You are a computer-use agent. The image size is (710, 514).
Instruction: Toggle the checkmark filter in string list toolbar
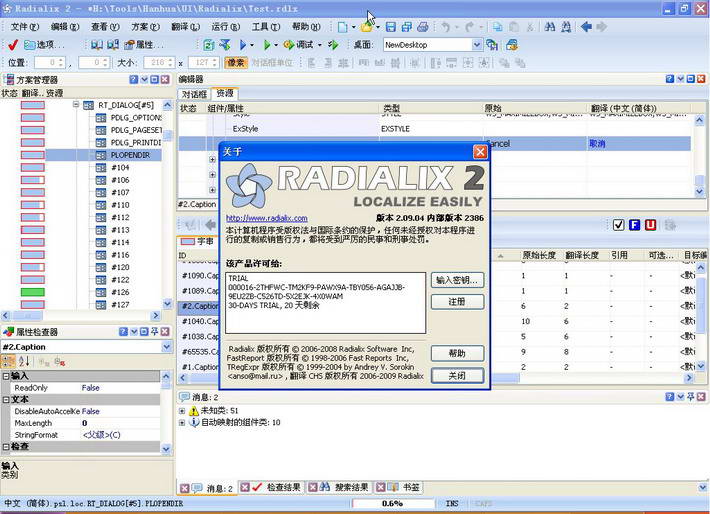pyautogui.click(x=619, y=225)
